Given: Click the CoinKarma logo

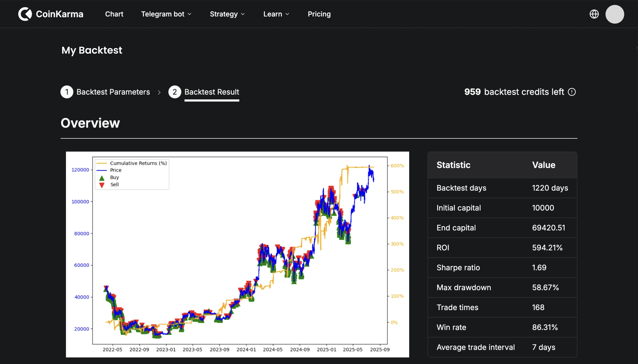Looking at the screenshot, I should click(x=50, y=14).
